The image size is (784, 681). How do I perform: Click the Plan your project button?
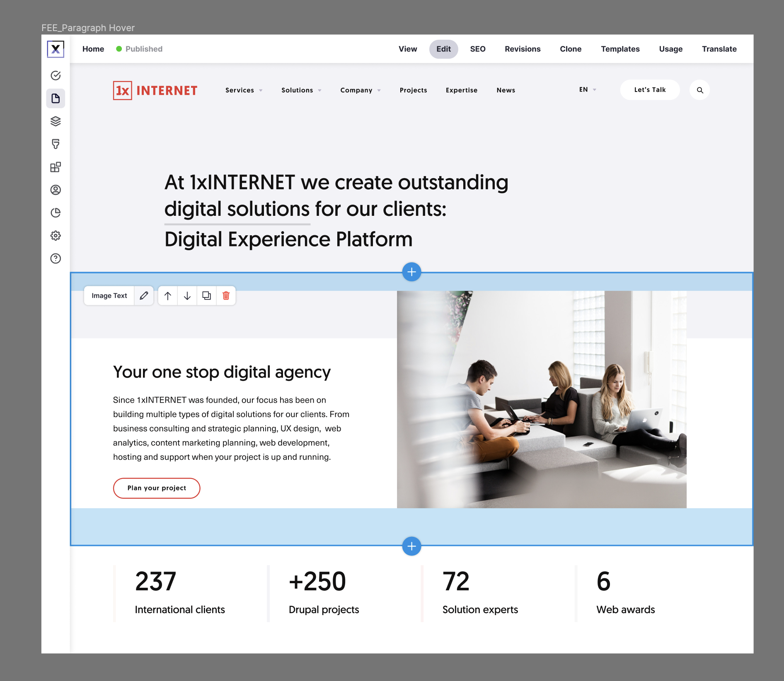tap(156, 488)
